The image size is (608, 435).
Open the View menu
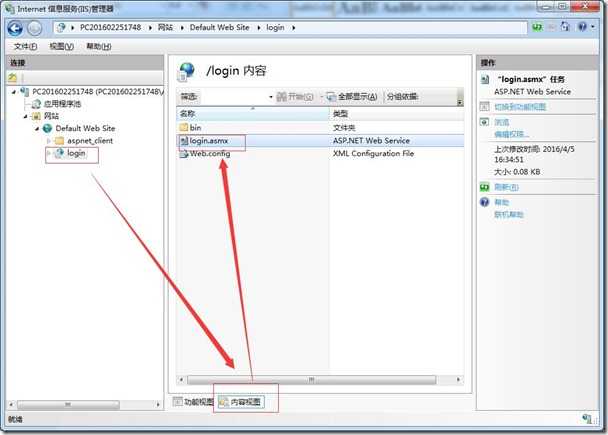[61, 47]
